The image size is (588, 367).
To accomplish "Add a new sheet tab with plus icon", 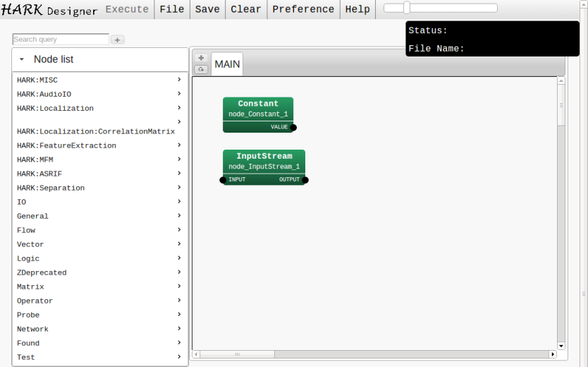I will pyautogui.click(x=201, y=58).
